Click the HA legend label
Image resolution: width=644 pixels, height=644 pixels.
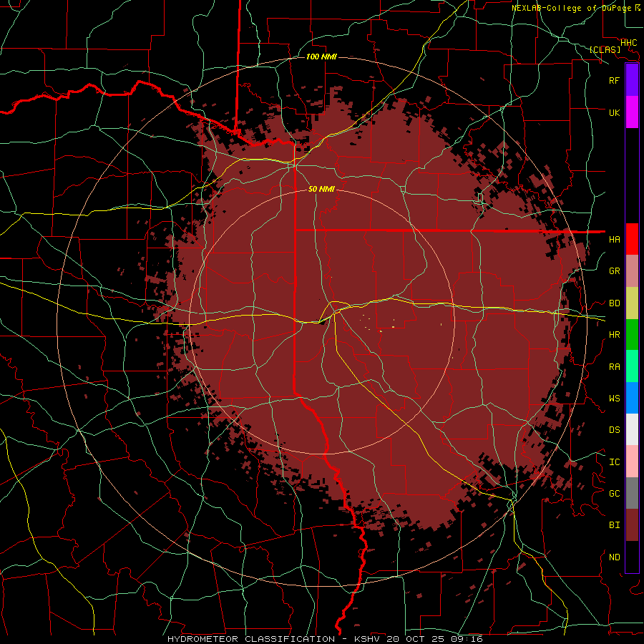pos(614,239)
